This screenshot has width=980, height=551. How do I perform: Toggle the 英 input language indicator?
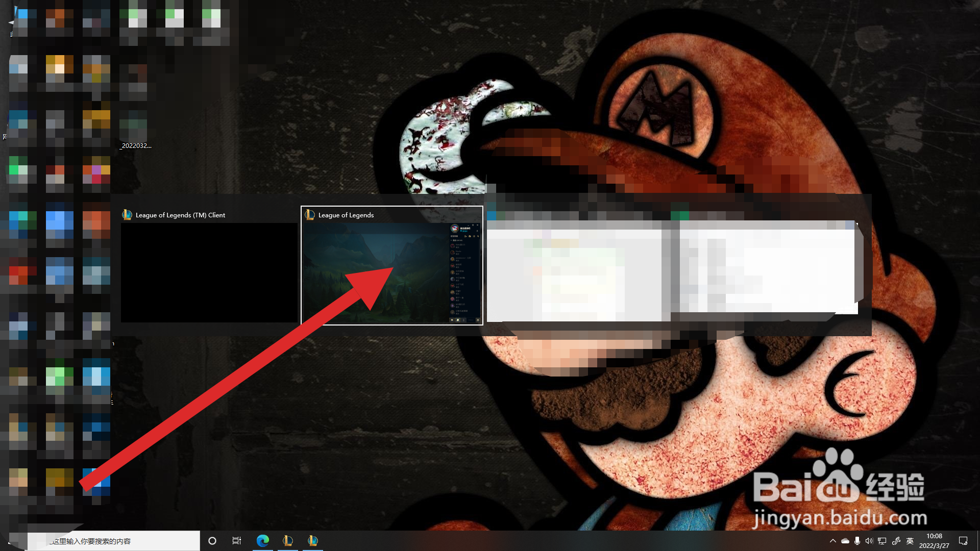[x=910, y=541]
